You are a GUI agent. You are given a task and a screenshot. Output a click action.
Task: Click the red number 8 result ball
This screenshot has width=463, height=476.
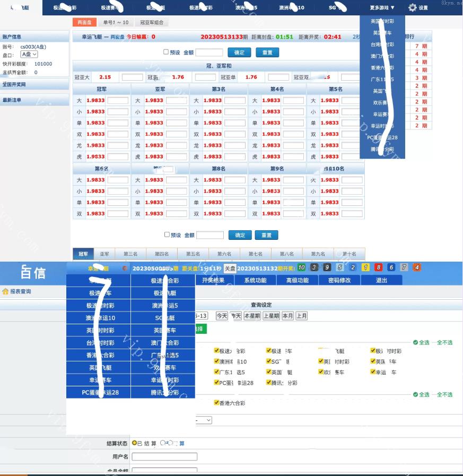379,268
